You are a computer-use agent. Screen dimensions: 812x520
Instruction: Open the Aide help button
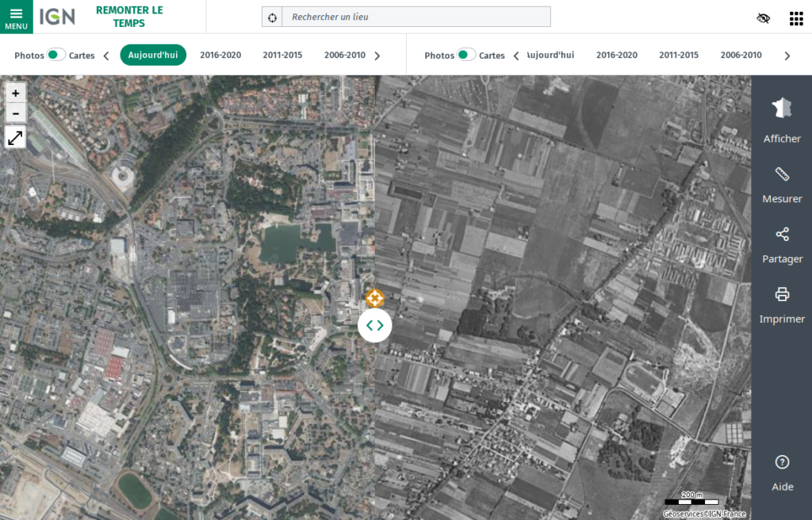[782, 472]
